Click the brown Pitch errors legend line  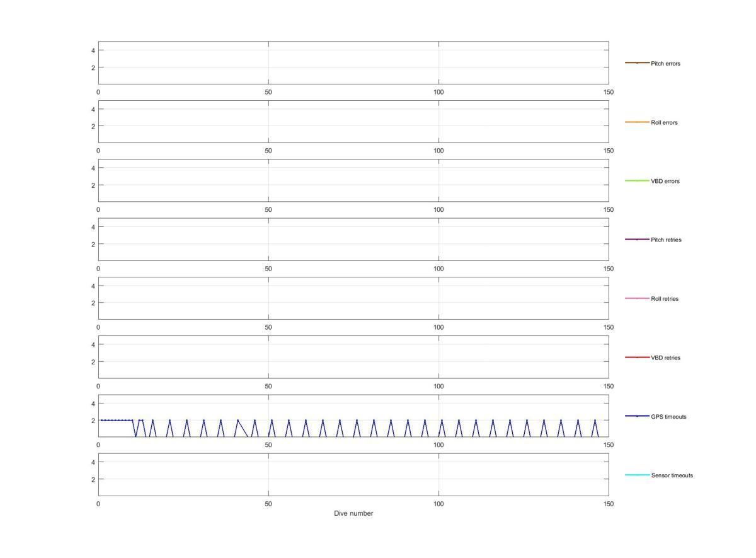point(637,63)
